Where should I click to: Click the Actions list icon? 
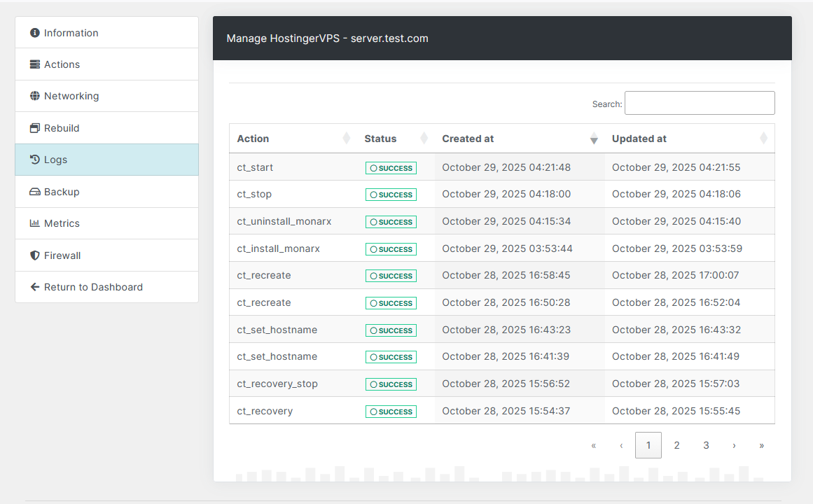[34, 64]
